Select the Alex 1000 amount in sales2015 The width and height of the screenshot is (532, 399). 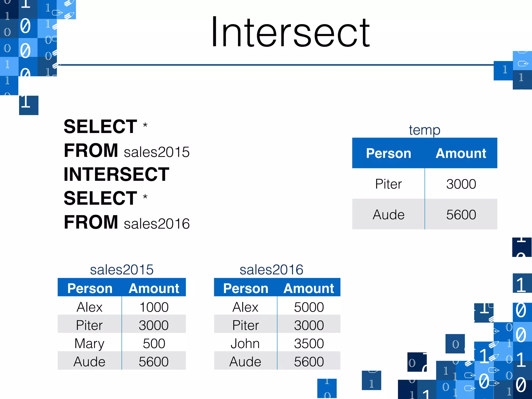click(x=154, y=307)
